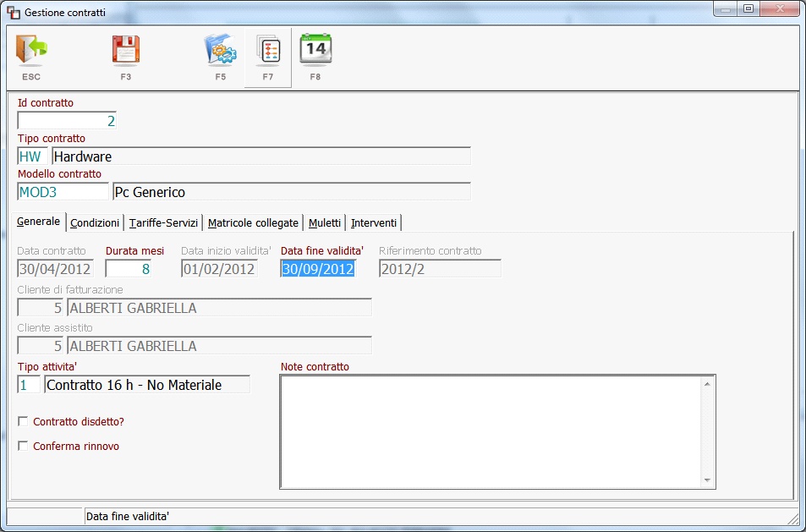Click the status bar text Data fine validita'
Viewport: 806px width, 532px height.
coord(128,517)
